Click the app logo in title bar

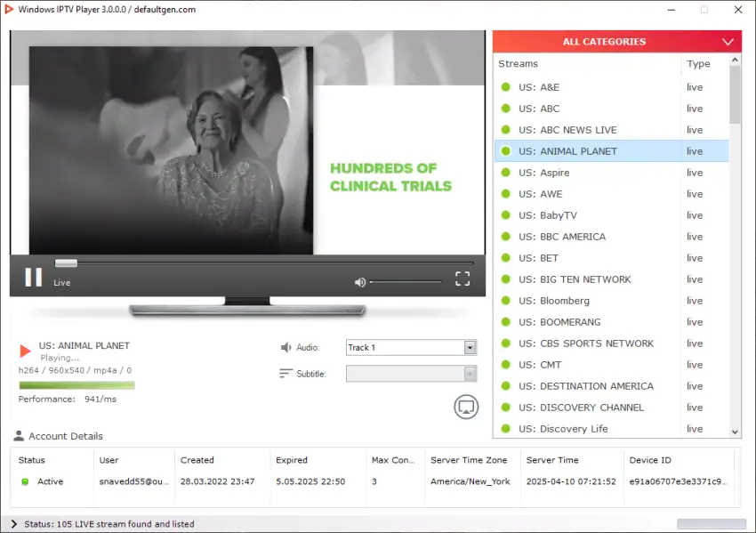9,9
